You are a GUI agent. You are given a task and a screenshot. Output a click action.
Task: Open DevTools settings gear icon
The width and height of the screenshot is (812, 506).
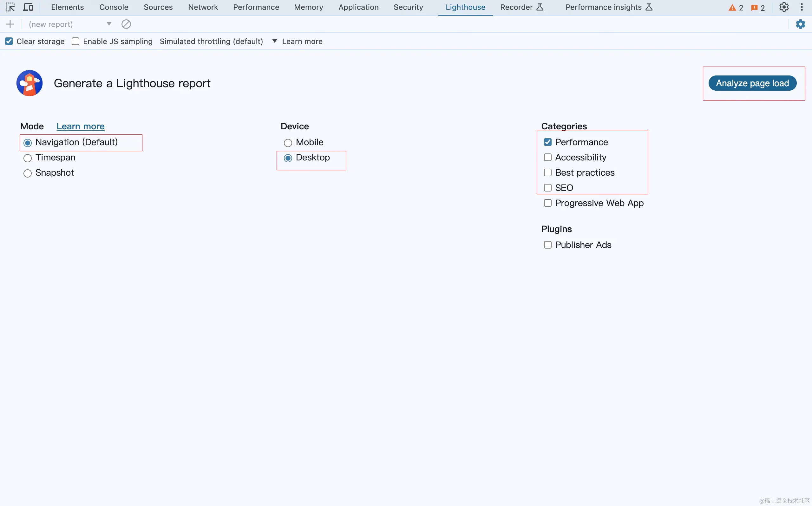click(784, 7)
